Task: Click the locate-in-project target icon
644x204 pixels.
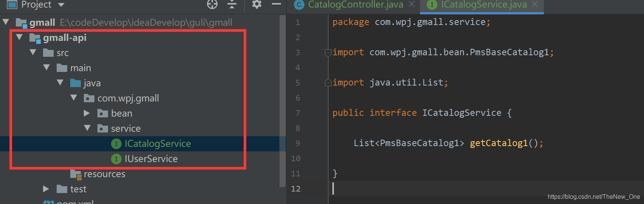Action: click(x=212, y=4)
